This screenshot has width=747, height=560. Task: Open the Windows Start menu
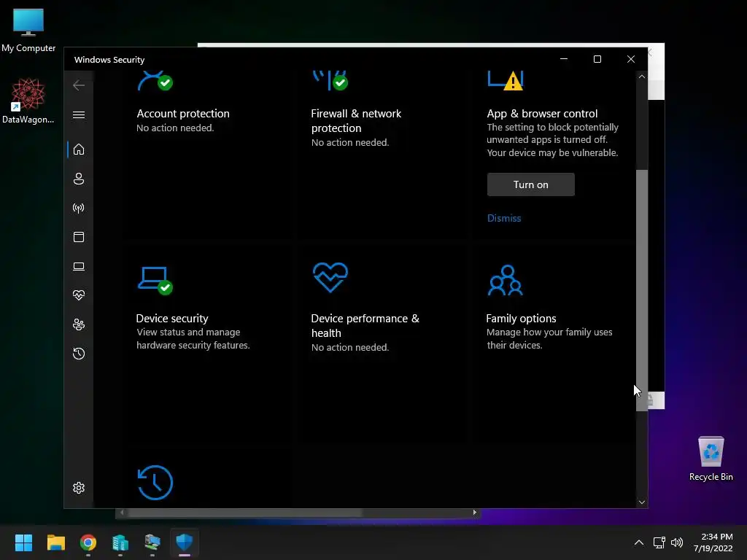tap(23, 542)
